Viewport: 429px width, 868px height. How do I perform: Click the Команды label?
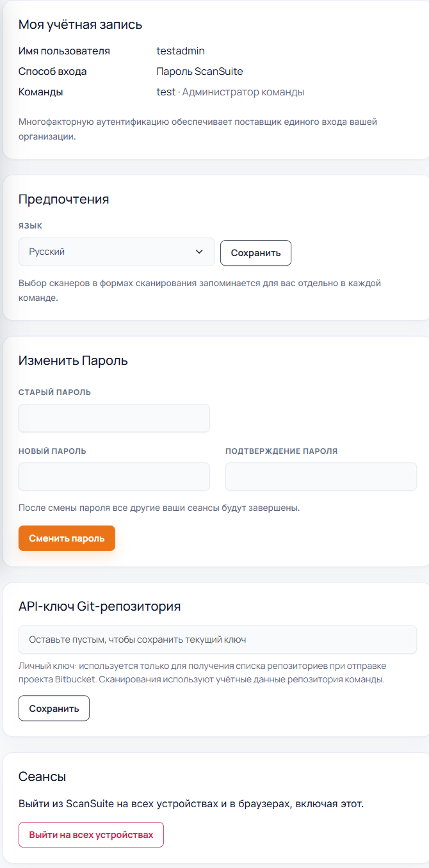tap(41, 92)
